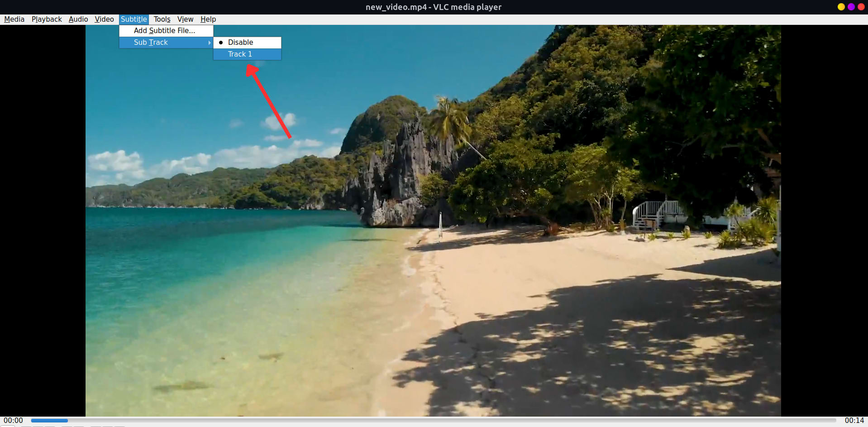Toggle remaining time on 00:14 label
Viewport: 868px width, 427px height.
tap(854, 421)
